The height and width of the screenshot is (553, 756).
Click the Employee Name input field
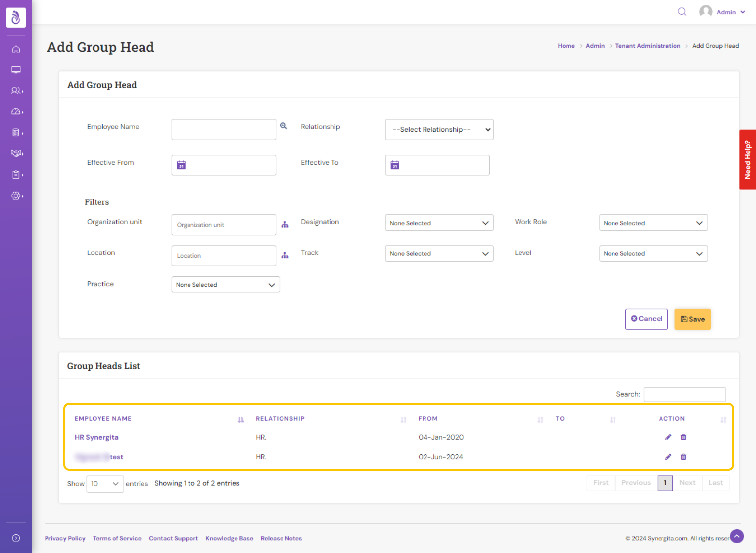click(x=224, y=130)
